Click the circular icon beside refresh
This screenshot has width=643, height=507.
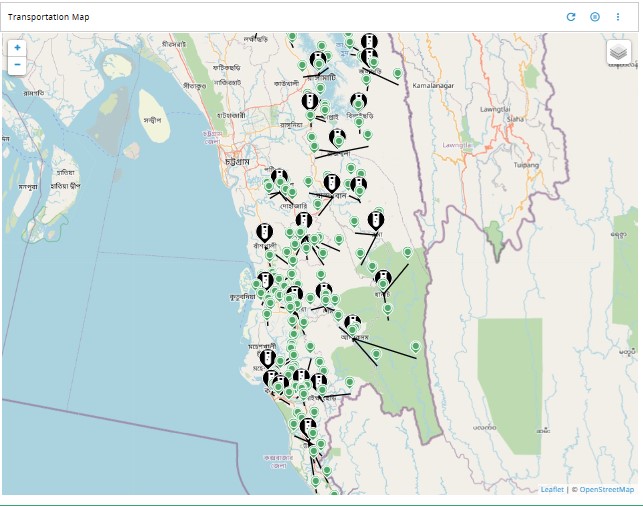(x=594, y=17)
